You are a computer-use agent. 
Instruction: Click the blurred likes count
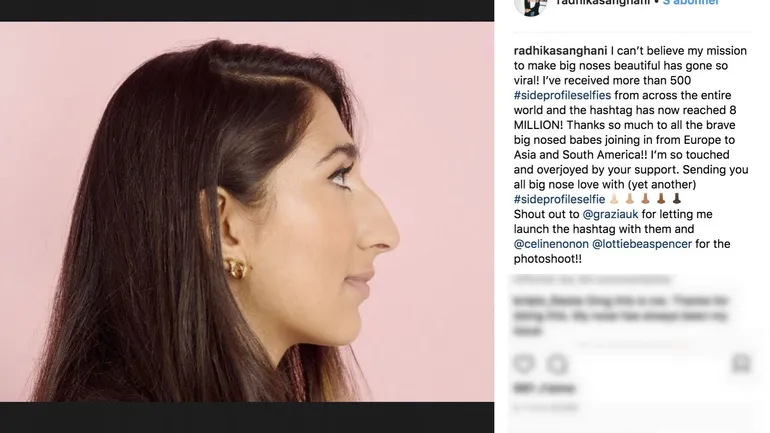[x=544, y=388]
